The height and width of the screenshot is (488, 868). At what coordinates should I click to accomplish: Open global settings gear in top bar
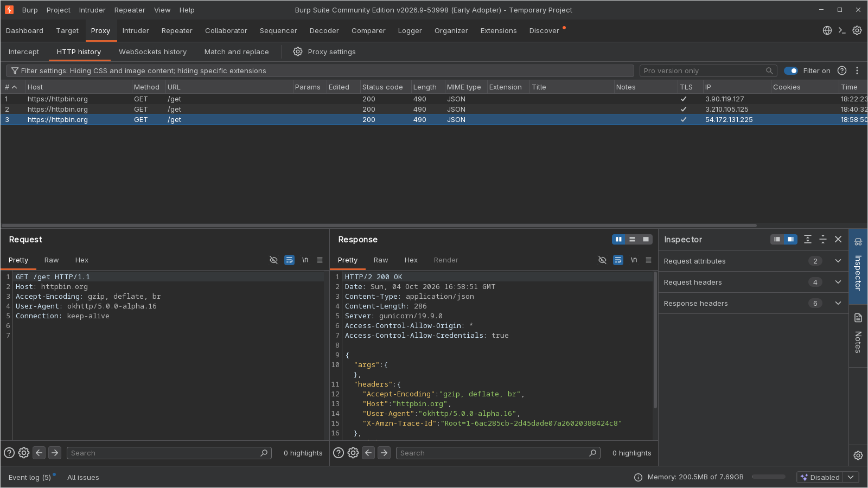(x=857, y=30)
